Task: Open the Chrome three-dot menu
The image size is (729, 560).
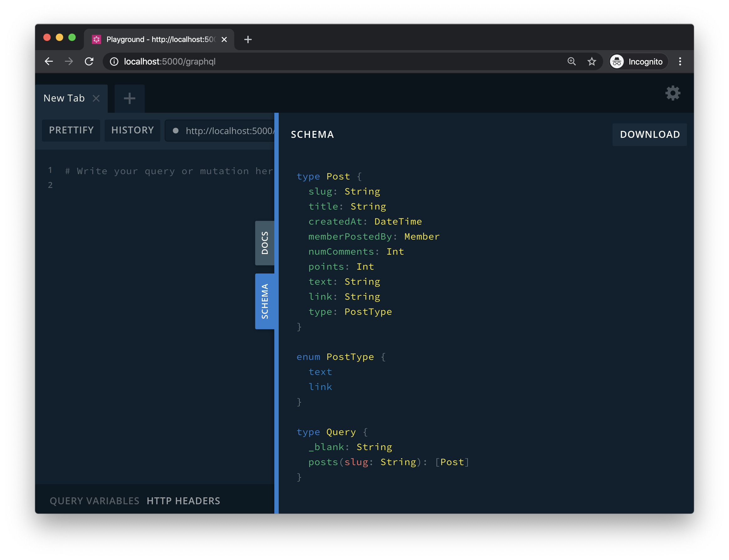Action: (680, 61)
